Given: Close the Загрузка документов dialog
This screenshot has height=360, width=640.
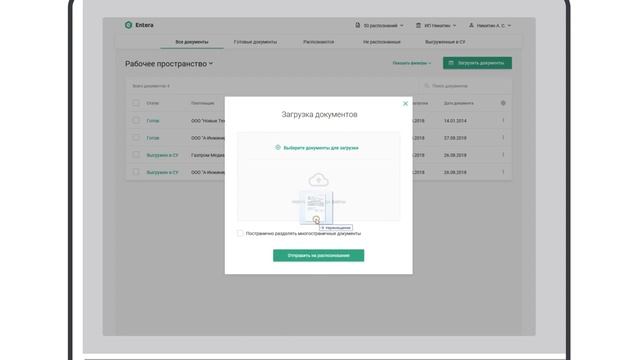Looking at the screenshot, I should pos(405,104).
